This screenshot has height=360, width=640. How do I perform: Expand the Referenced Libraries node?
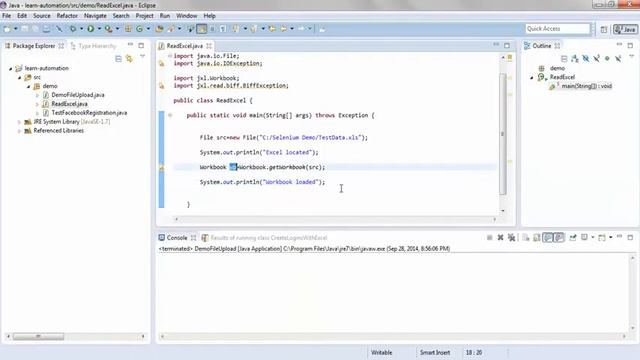(x=19, y=131)
